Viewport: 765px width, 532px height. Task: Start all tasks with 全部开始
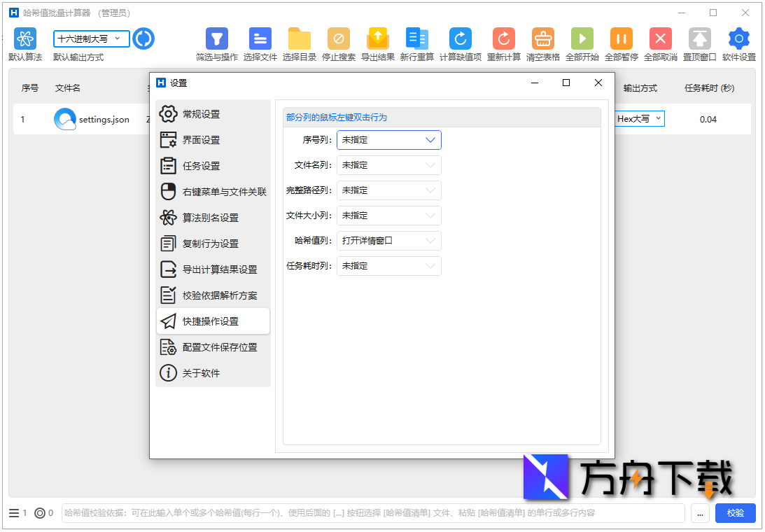click(x=582, y=39)
